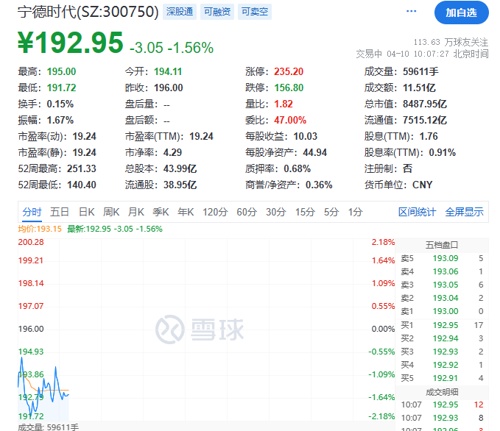Select the 深股通 tag
Viewport: 500px width, 431px height.
(x=180, y=12)
